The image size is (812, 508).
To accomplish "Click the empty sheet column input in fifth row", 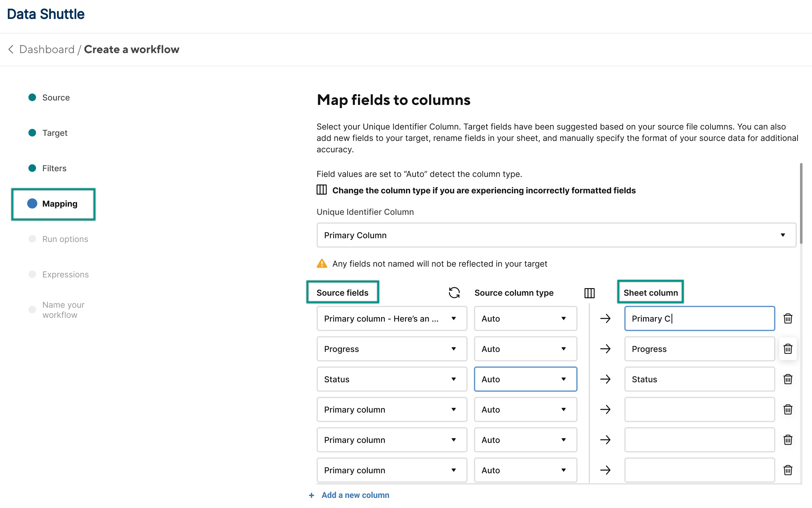I will (699, 439).
